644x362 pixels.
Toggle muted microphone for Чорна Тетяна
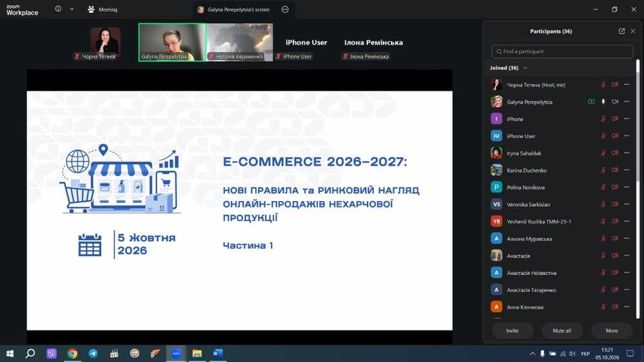[x=603, y=84]
